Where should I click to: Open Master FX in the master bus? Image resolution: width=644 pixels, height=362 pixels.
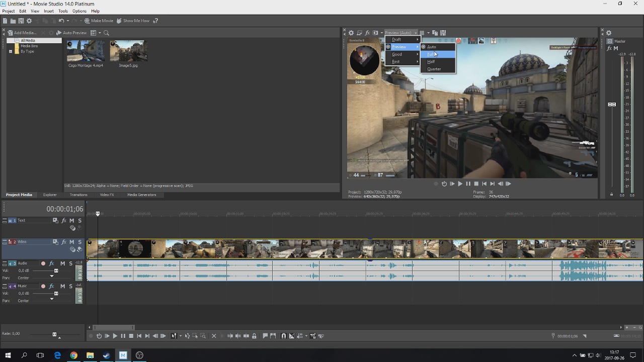pyautogui.click(x=609, y=48)
